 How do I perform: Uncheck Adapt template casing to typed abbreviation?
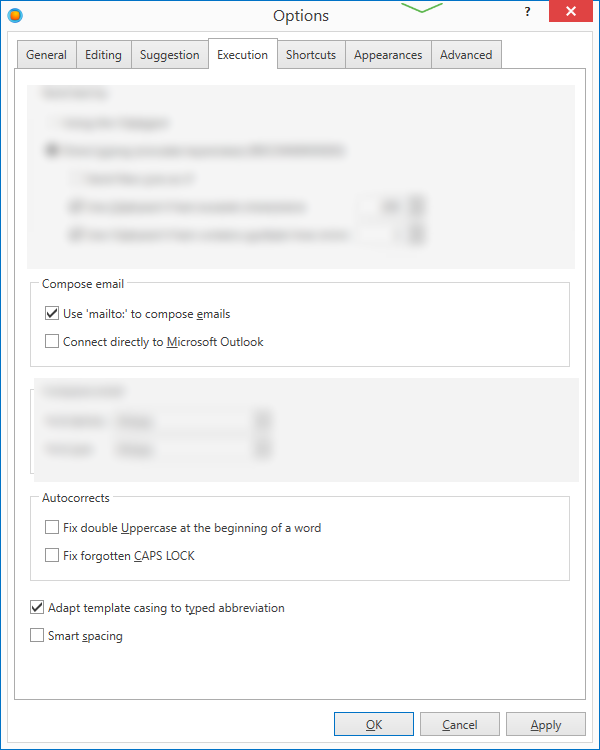(37, 608)
